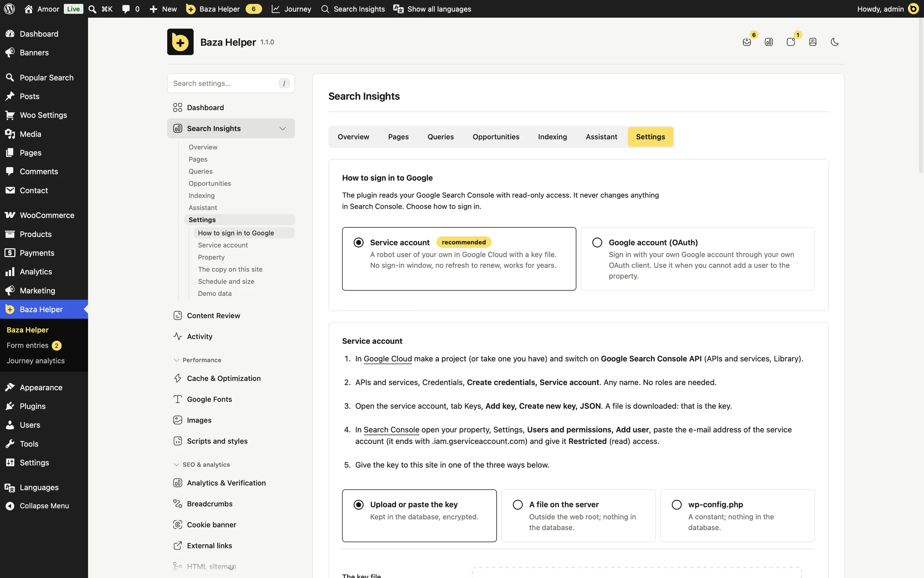The width and height of the screenshot is (924, 578).
Task: Click the WordPress logo icon
Action: coord(9,9)
